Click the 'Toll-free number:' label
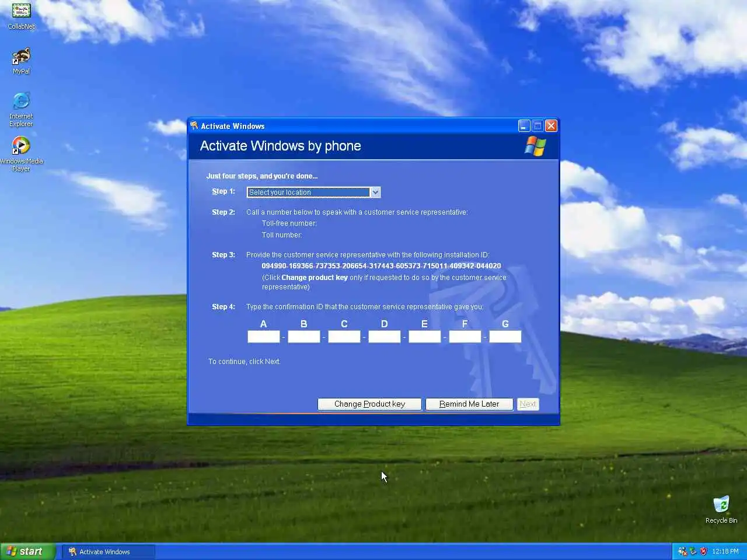This screenshot has width=747, height=560. pyautogui.click(x=289, y=223)
